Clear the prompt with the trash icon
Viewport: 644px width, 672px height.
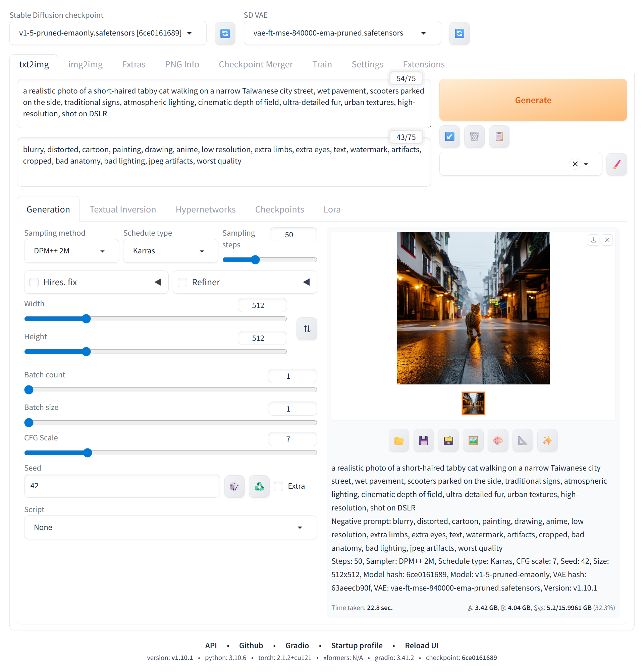coord(474,136)
